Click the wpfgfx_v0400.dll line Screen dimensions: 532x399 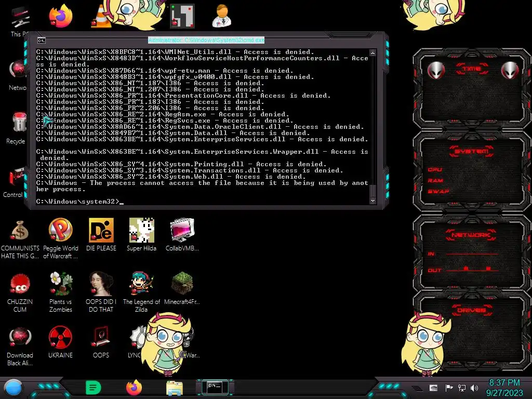point(175,77)
